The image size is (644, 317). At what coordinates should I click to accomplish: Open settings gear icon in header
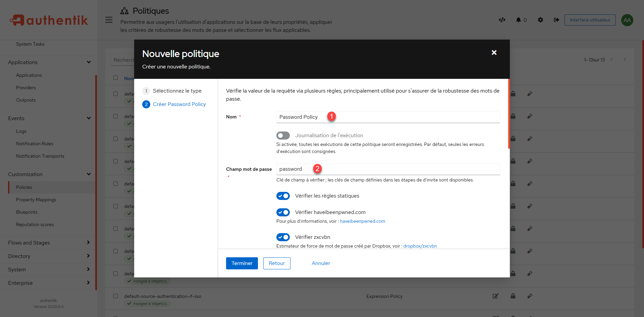[x=540, y=20]
